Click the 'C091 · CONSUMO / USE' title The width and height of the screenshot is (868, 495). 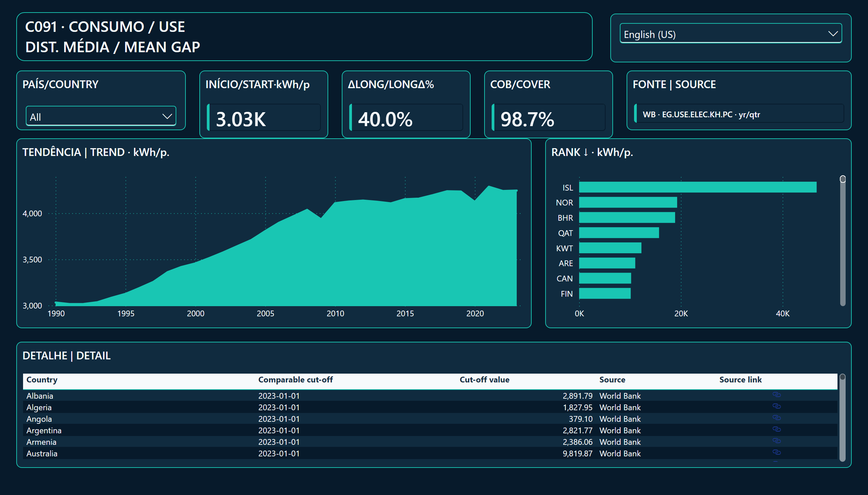coord(105,27)
